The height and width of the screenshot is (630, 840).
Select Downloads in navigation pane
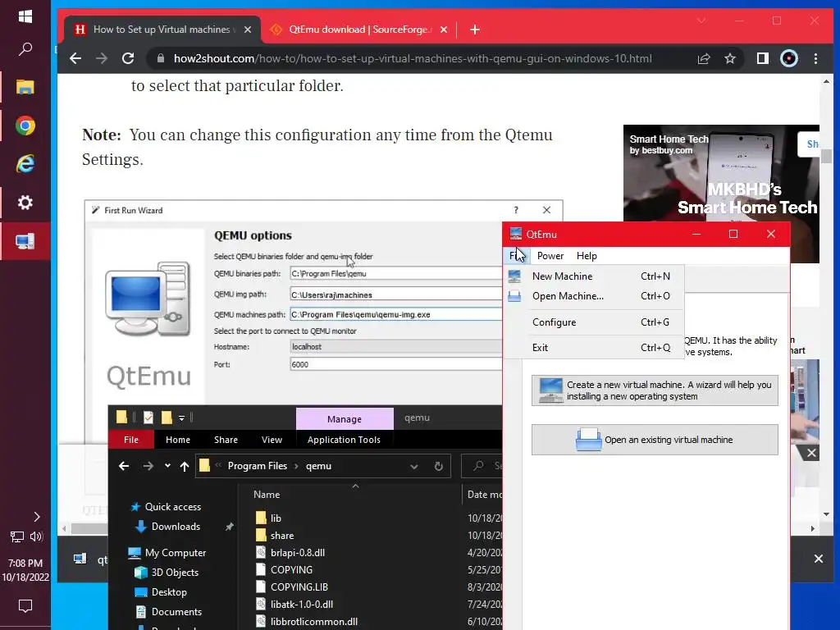pyautogui.click(x=176, y=527)
